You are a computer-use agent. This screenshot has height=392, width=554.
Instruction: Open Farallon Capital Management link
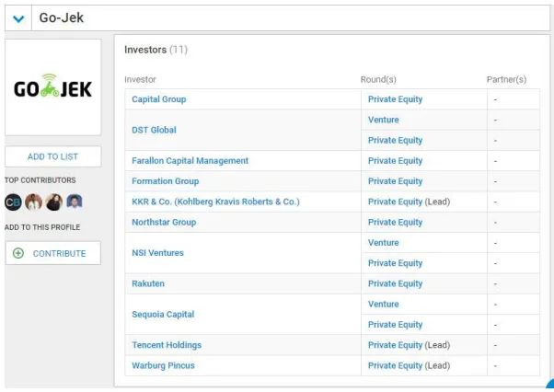[190, 161]
